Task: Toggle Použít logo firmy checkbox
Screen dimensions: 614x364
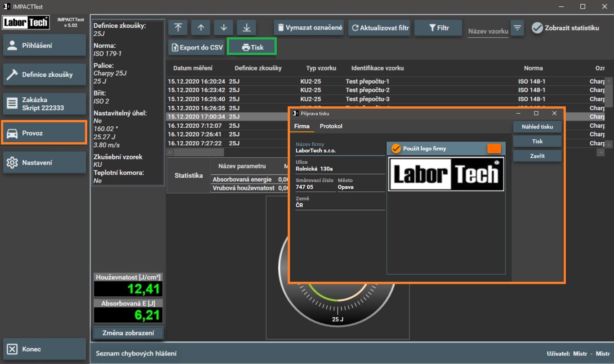Action: coord(396,149)
